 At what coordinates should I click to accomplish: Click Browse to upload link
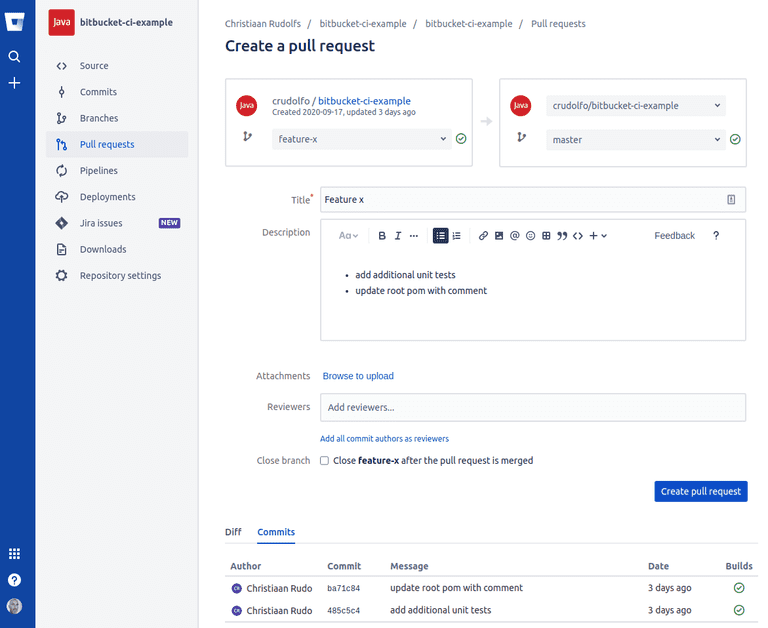coord(358,376)
